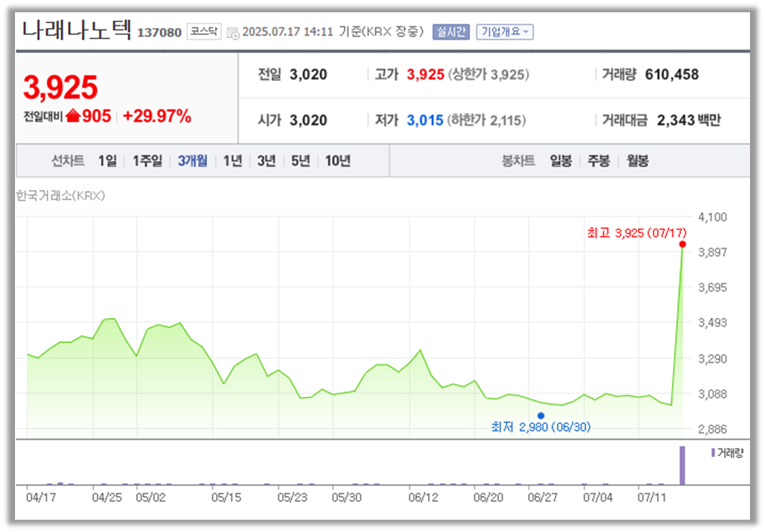Viewport: 765px width, 532px height.
Task: Click the 07/11 date axis label
Action: point(652,497)
